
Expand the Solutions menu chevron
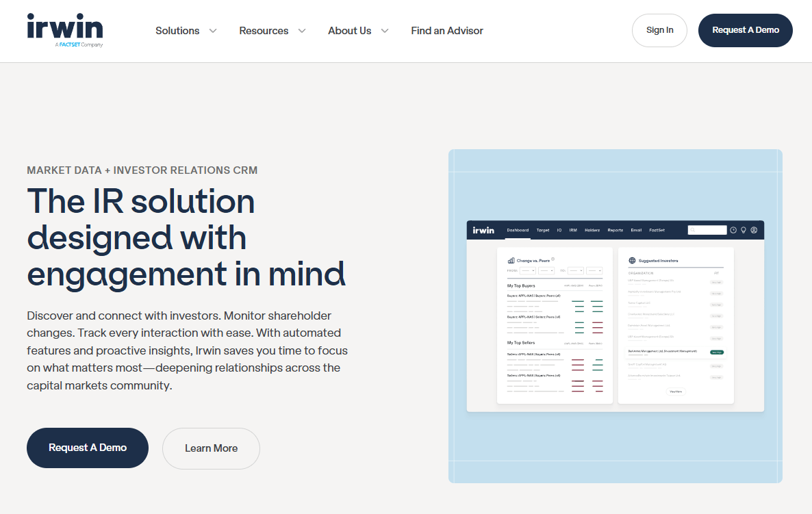pyautogui.click(x=213, y=31)
